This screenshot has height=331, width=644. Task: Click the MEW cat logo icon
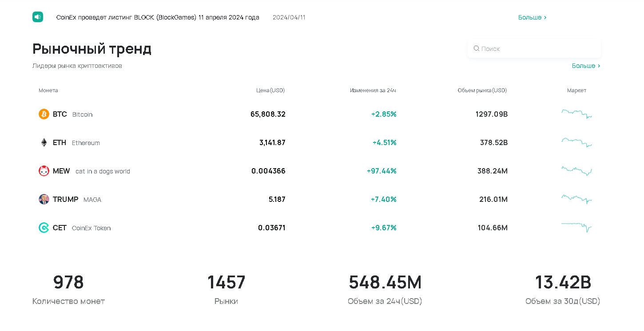click(x=44, y=171)
